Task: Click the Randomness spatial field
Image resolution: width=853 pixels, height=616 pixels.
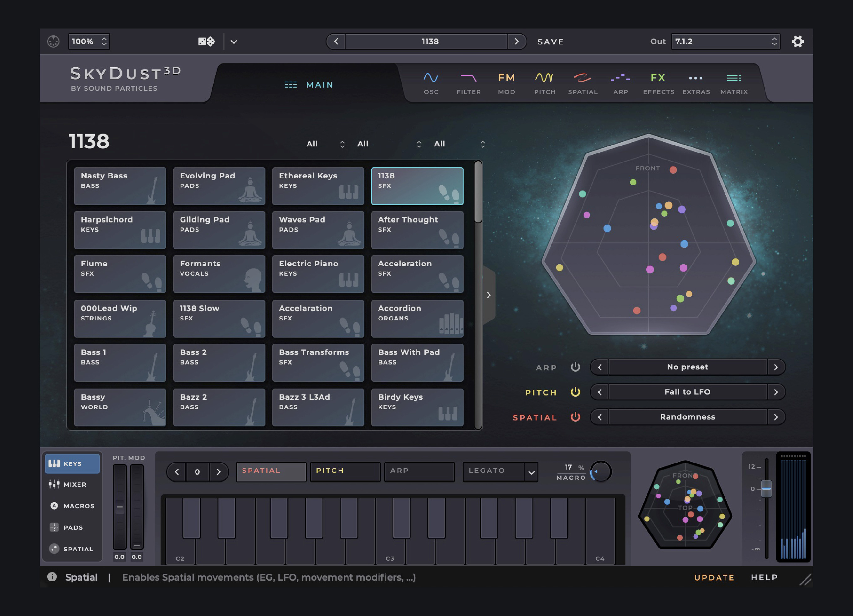Action: coord(687,417)
